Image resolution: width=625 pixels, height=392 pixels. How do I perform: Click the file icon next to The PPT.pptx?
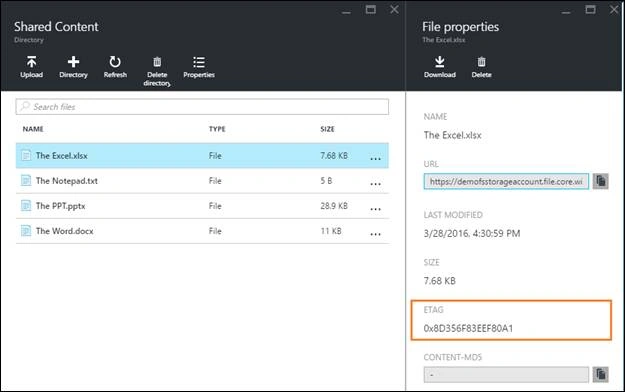coord(26,205)
